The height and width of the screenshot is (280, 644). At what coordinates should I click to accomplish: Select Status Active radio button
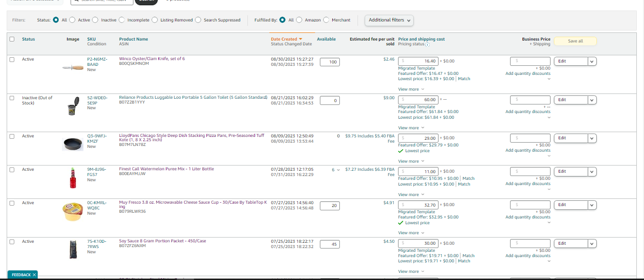(72, 20)
